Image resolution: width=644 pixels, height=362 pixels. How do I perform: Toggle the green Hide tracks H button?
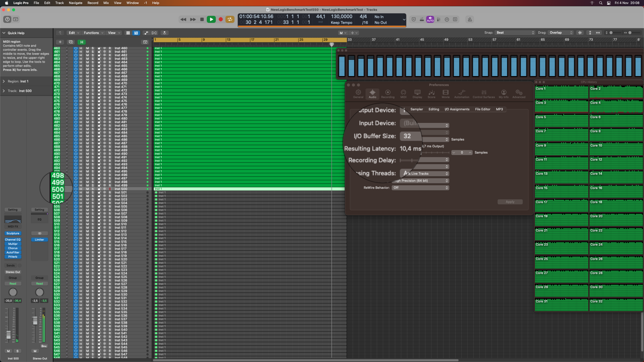(82, 42)
